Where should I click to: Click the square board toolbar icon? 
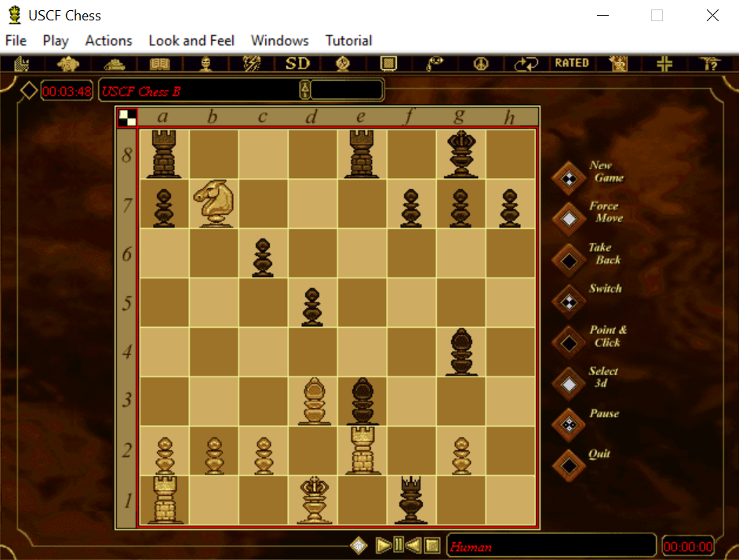click(x=388, y=64)
